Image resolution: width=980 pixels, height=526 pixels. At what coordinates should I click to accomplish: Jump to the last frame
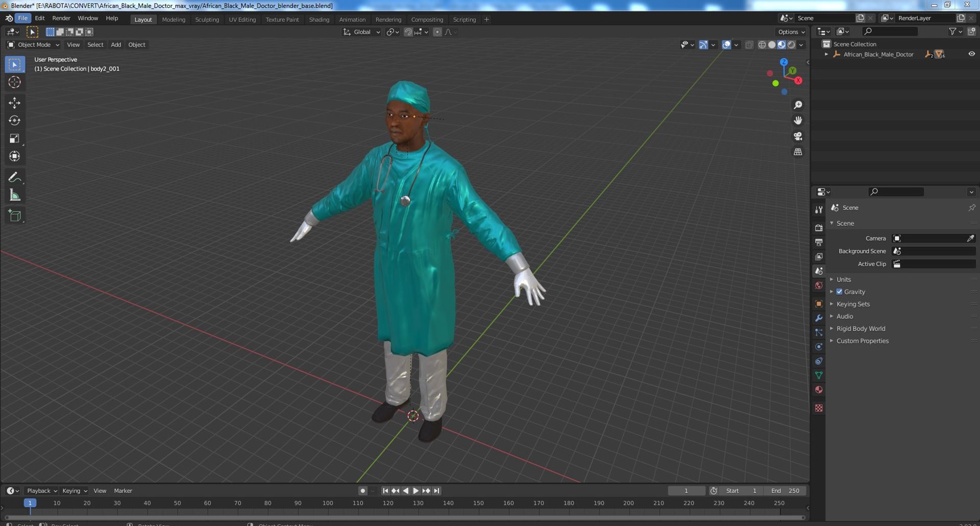(x=436, y=491)
